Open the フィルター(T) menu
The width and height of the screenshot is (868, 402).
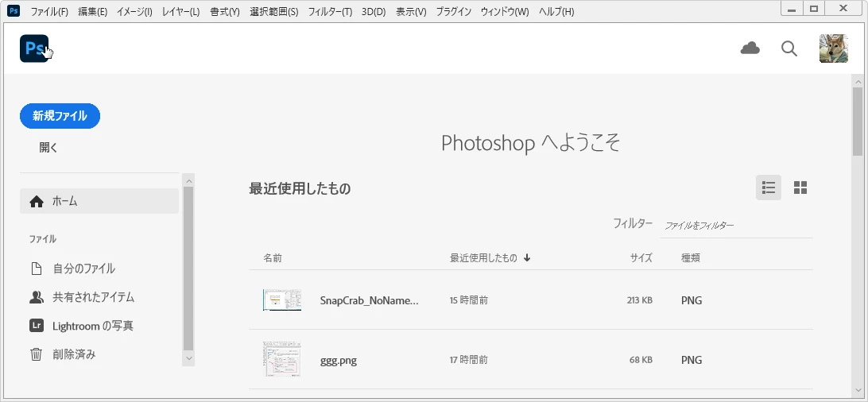(x=330, y=12)
